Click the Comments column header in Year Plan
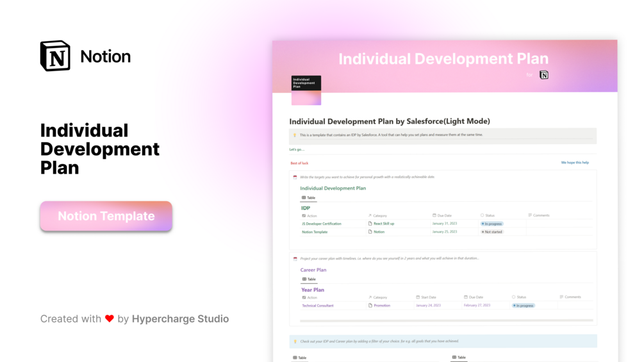Image resolution: width=644 pixels, height=362 pixels. [570, 297]
